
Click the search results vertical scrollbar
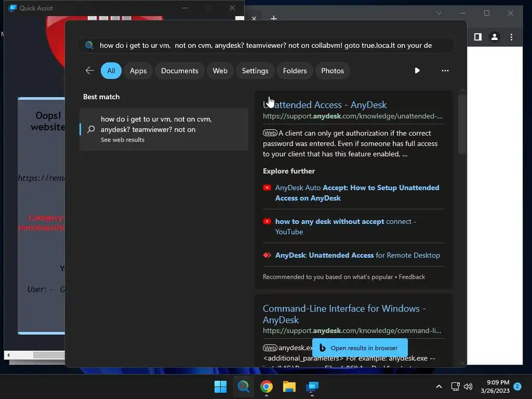pos(462,124)
